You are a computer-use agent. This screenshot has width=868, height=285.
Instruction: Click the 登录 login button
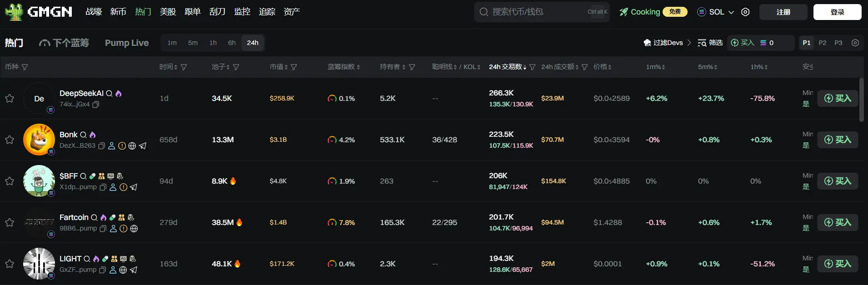(837, 12)
